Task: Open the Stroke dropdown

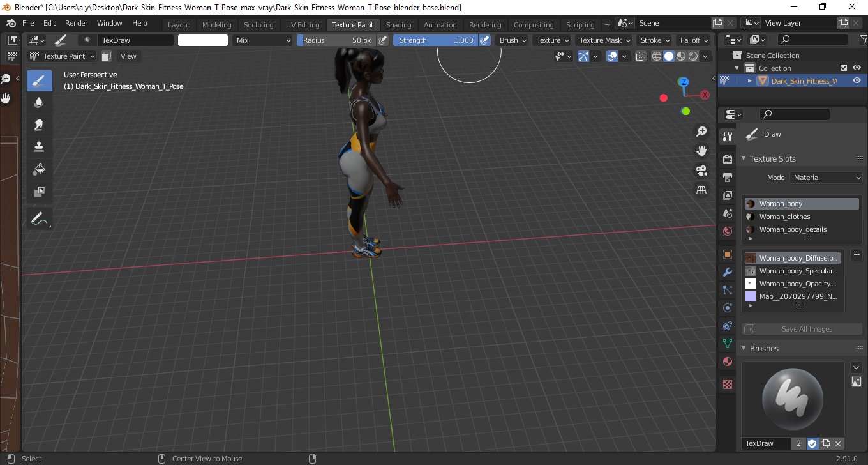Action: pos(655,40)
